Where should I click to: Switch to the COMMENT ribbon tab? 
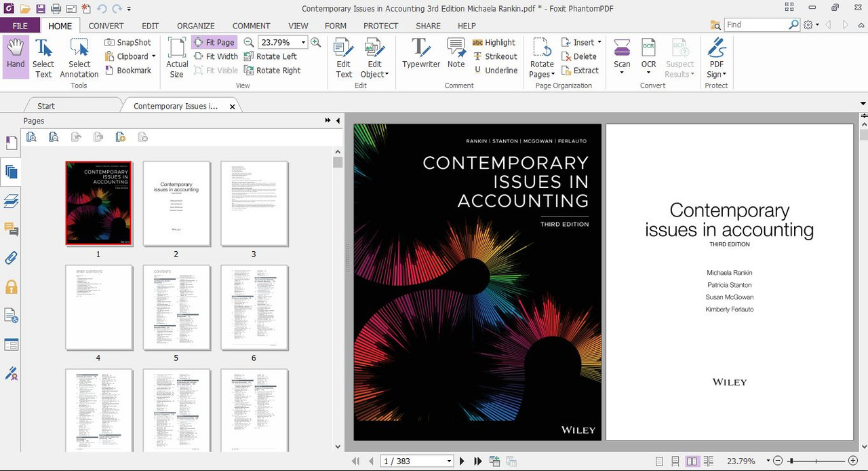coord(252,26)
